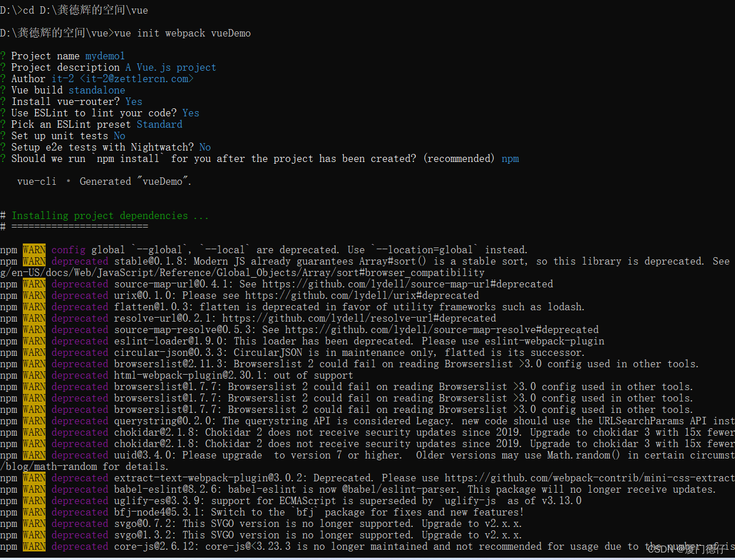Click 'vue-cli' label text
Screen dimensions: 735x560
[37, 181]
